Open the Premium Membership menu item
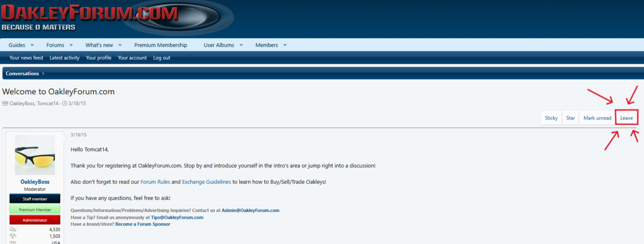Screen dimensions: 644x244 (x=160, y=46)
